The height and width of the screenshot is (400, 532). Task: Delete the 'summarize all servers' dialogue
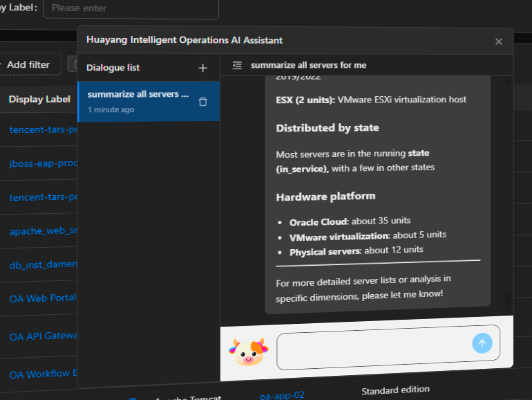click(203, 101)
